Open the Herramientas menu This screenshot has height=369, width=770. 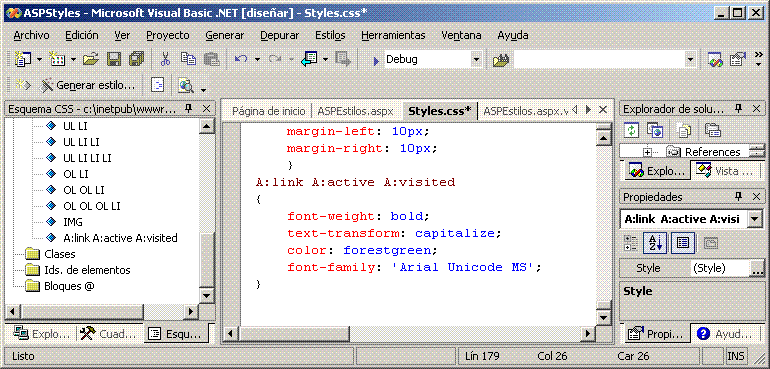tap(393, 35)
